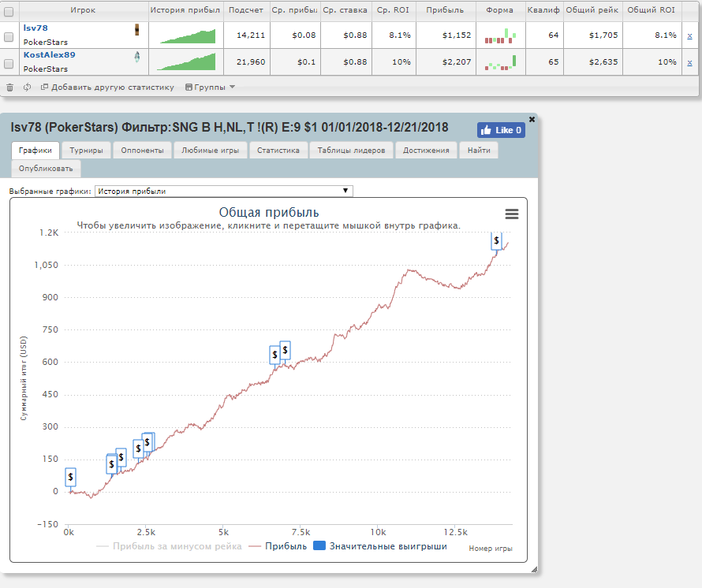This screenshot has width=702, height=588.
Task: Check the lsv78 row checkbox
Action: [9, 37]
